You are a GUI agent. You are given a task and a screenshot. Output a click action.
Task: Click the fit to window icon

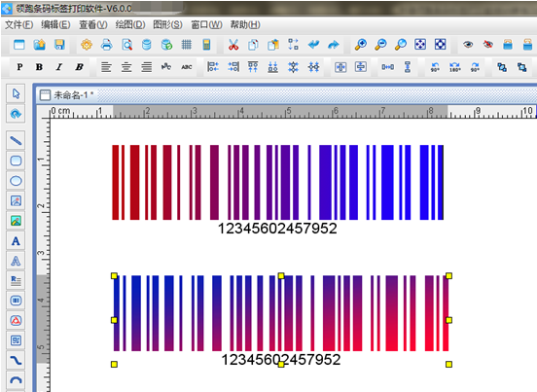click(x=420, y=45)
